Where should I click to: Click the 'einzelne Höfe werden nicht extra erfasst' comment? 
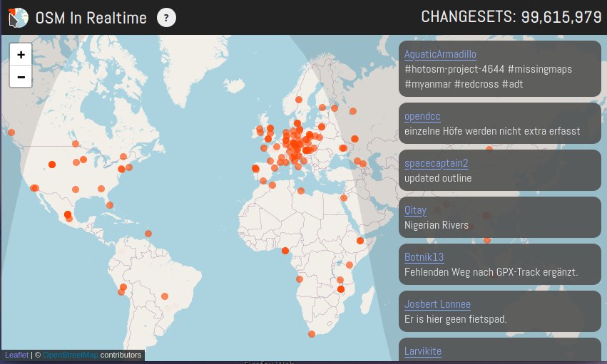[492, 131]
